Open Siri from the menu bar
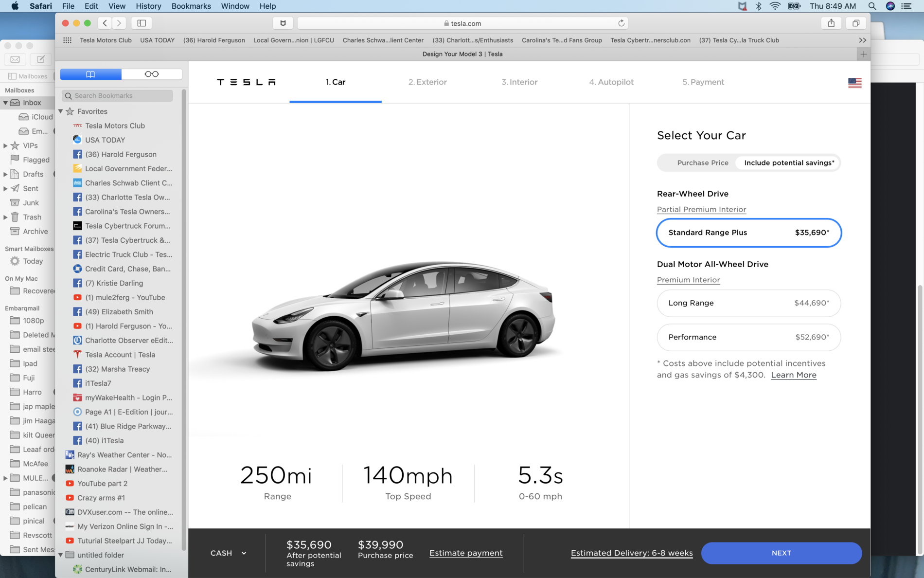 click(890, 6)
